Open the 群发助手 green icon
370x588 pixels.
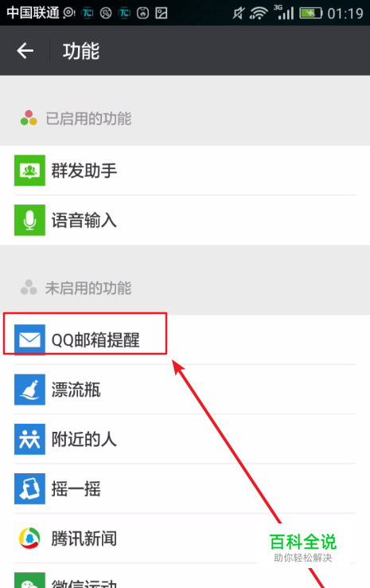point(29,171)
